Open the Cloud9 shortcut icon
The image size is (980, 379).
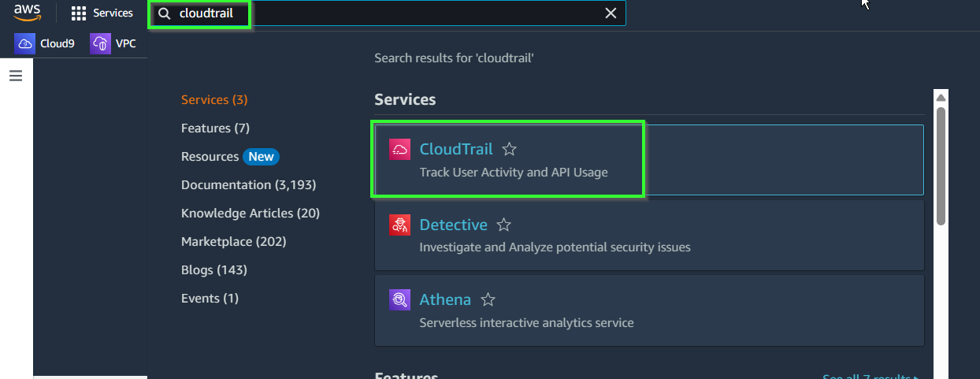tap(24, 43)
